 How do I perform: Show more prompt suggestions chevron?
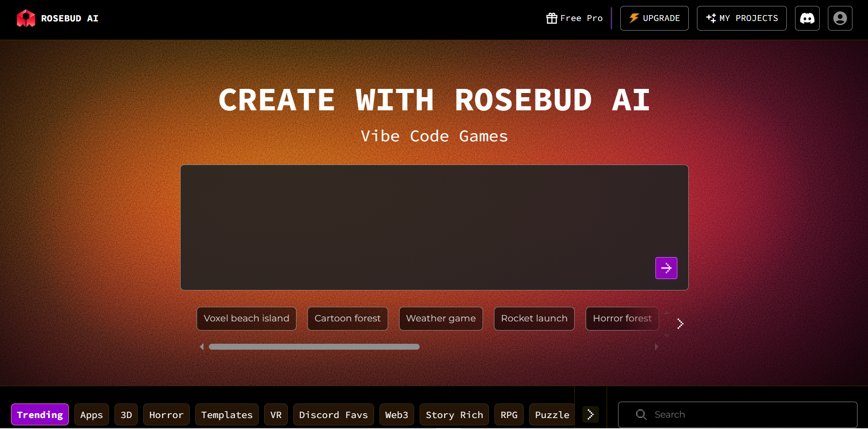pos(680,324)
